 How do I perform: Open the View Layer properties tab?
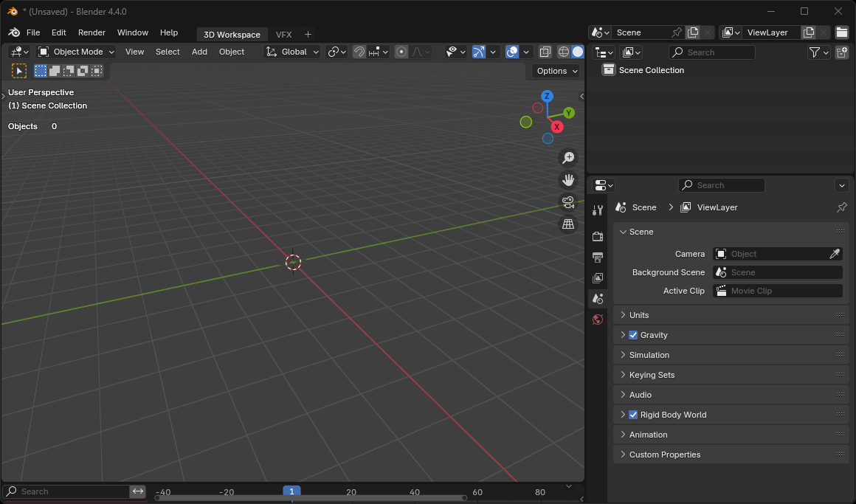click(x=598, y=278)
